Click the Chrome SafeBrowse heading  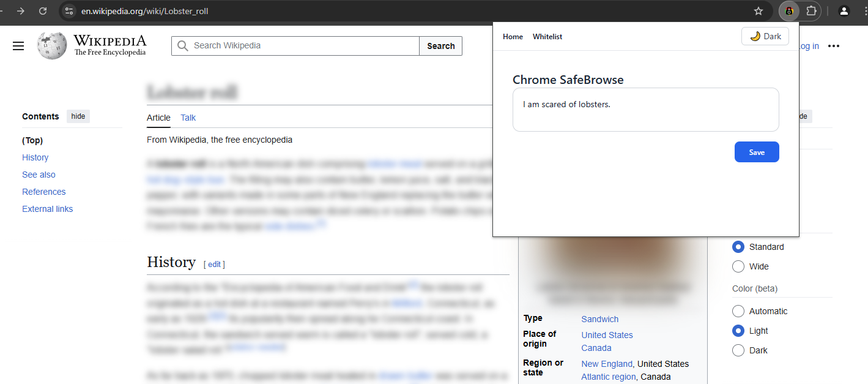[x=568, y=80]
